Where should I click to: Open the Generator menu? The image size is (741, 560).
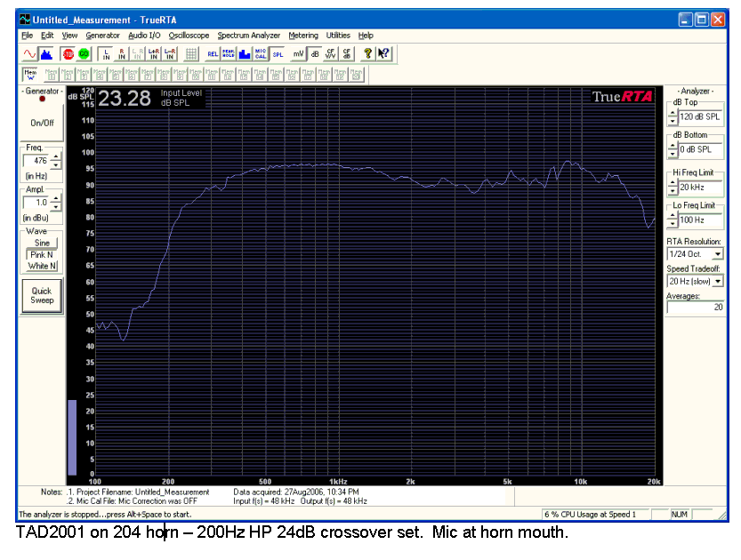click(102, 36)
